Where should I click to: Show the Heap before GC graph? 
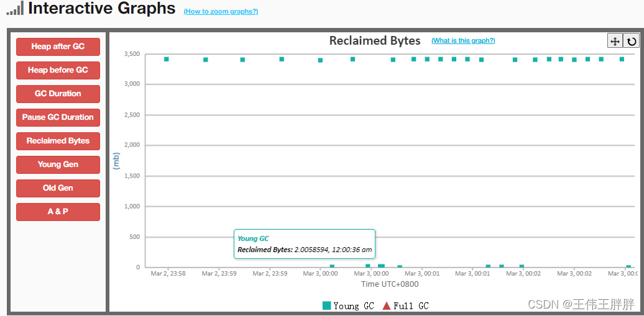pyautogui.click(x=58, y=70)
